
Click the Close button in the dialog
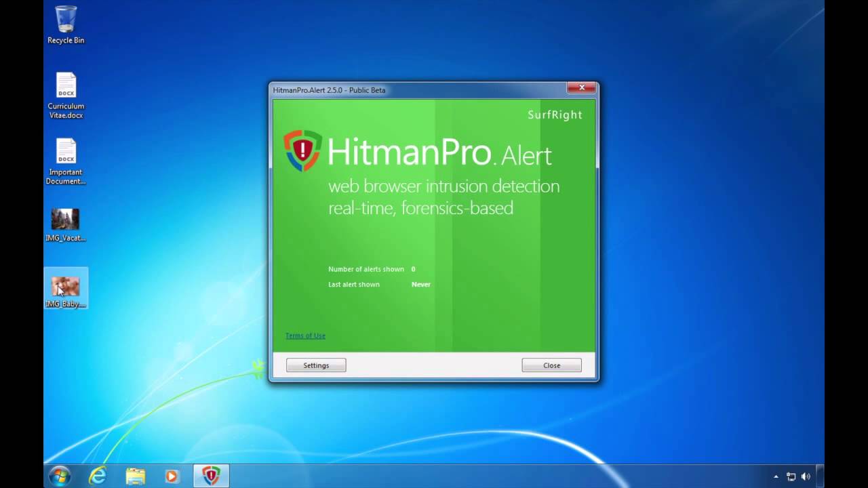551,365
